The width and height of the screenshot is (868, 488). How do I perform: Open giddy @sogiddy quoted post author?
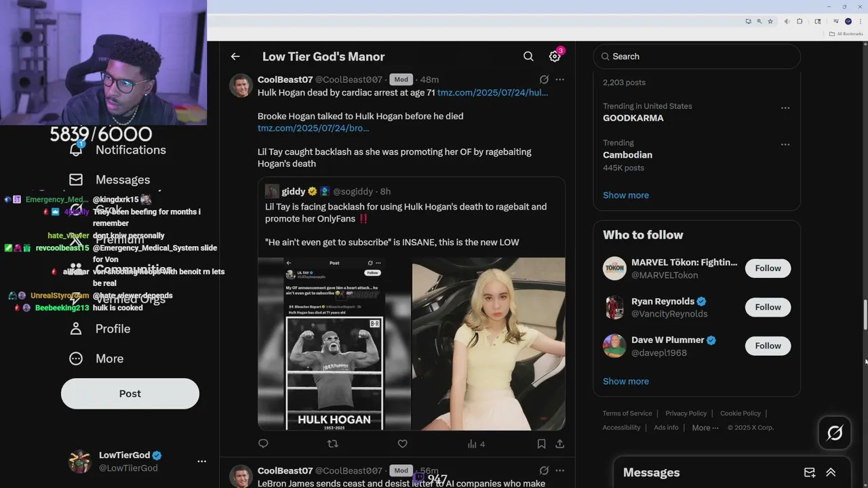[x=294, y=191]
